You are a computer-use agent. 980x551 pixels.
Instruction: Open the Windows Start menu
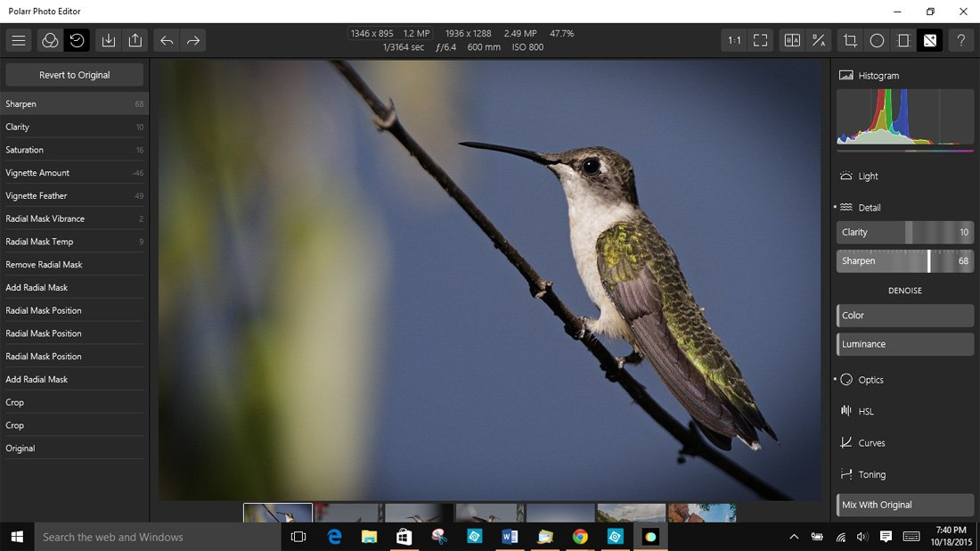coord(17,536)
